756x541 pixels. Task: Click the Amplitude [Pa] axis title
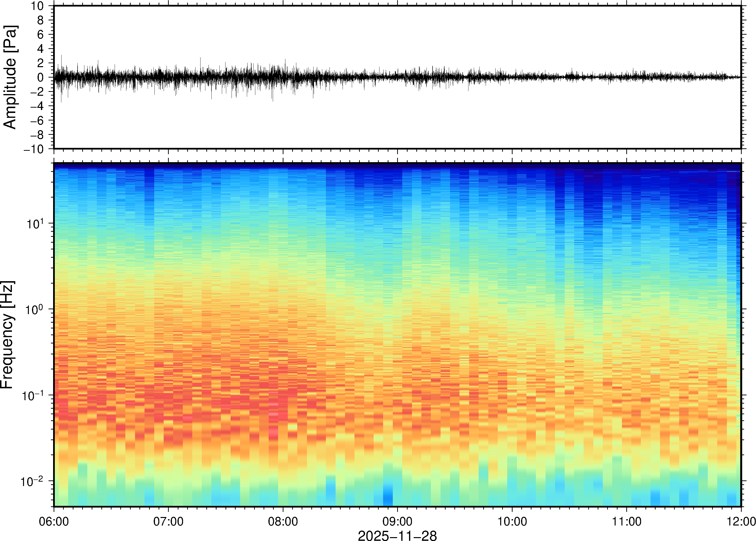[10, 77]
